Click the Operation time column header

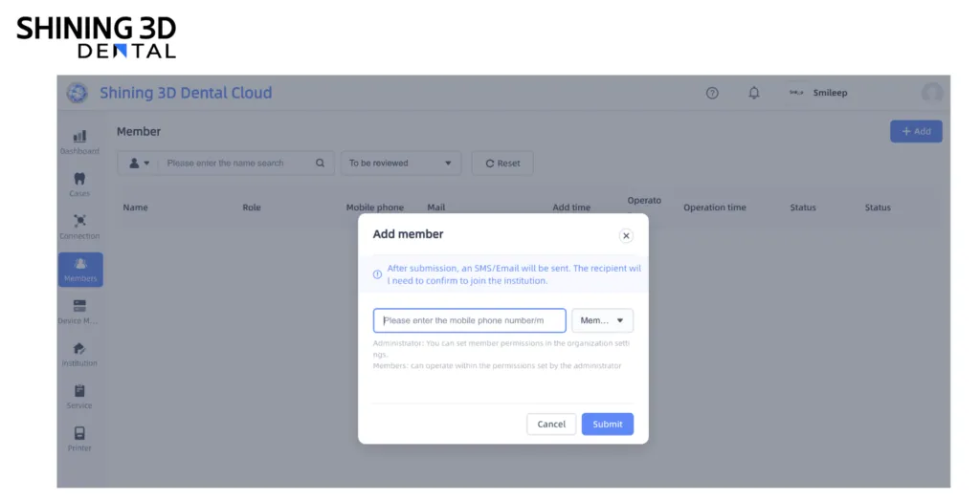click(x=714, y=207)
